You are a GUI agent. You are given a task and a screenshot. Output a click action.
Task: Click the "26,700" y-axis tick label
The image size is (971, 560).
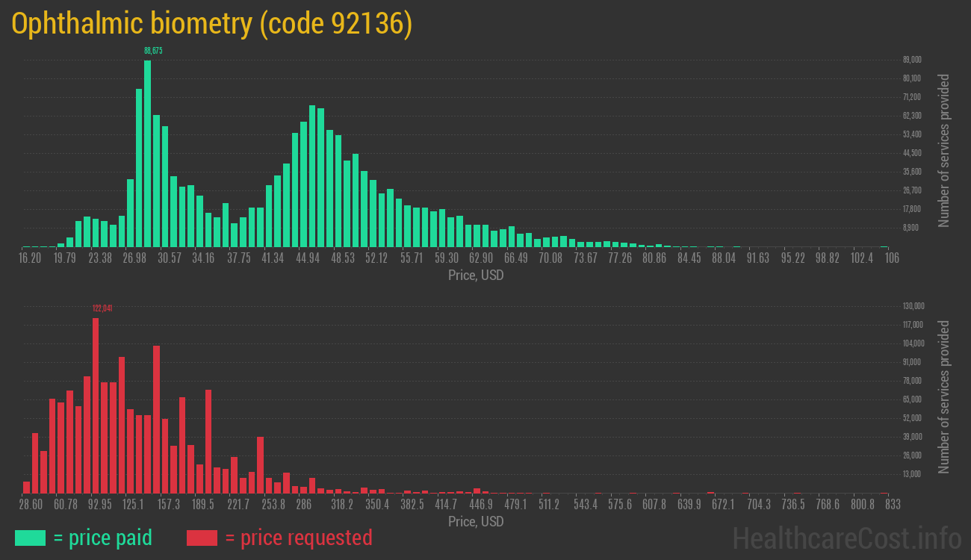pyautogui.click(x=912, y=190)
